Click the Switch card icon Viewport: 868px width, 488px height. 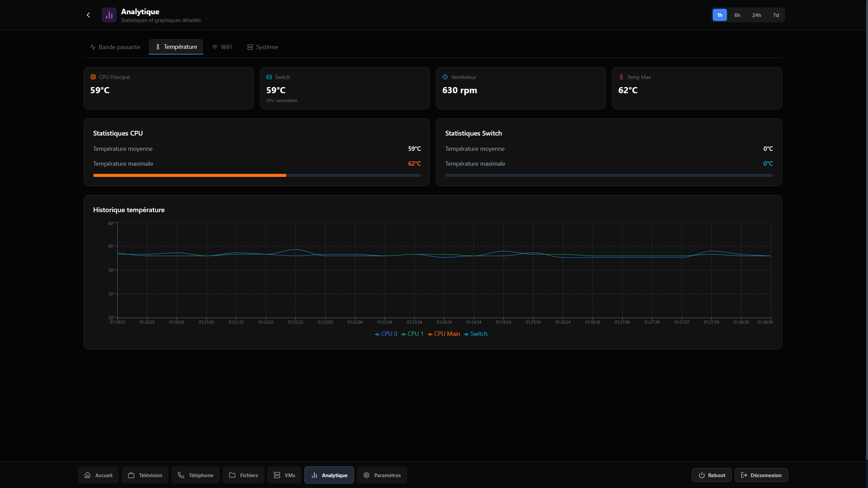click(269, 77)
